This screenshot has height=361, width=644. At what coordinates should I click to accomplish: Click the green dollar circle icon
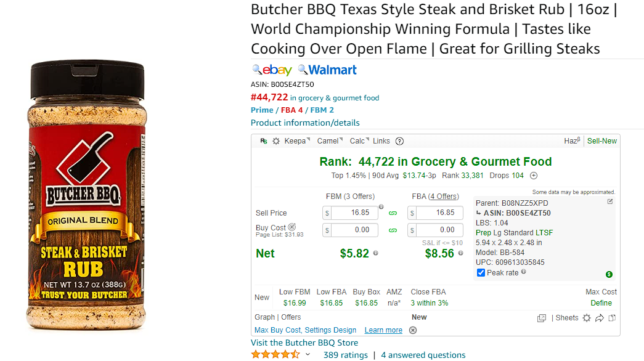tap(609, 274)
